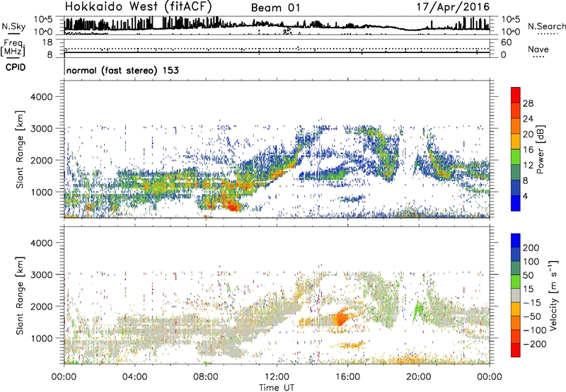Screen dimensions: 566x392
Task: Select the 'Time UT' axis title
Action: (x=277, y=388)
